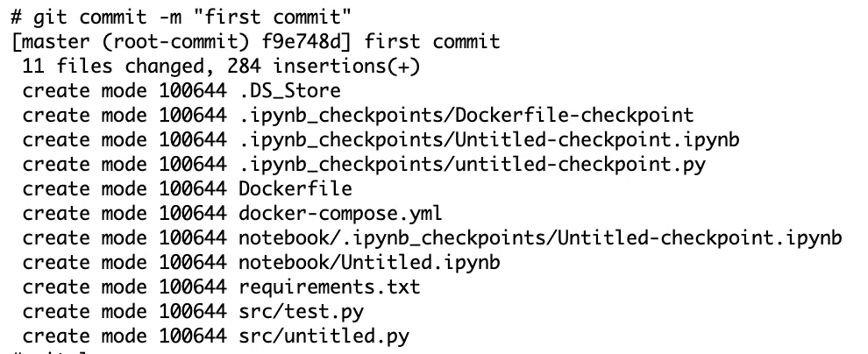Click "create mode" on the .DS_Store line
Image resolution: width=868 pixels, height=354 pixels.
85,91
